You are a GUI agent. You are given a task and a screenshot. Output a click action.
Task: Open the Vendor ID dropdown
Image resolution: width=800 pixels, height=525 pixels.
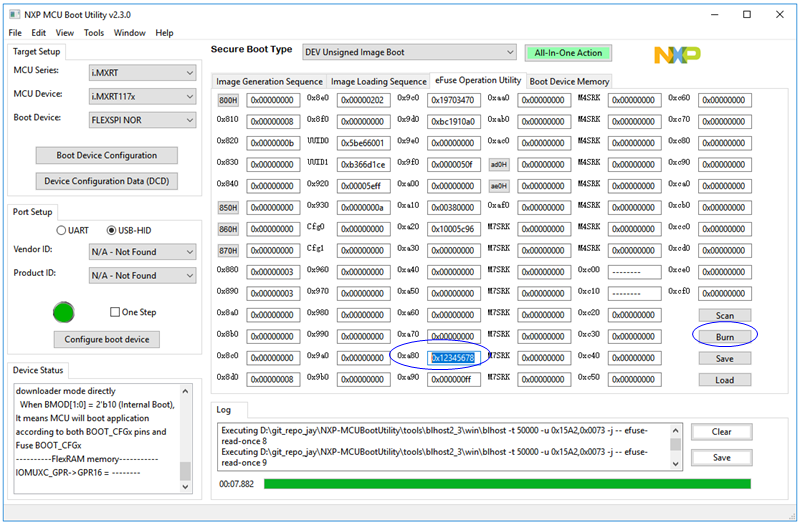(142, 252)
